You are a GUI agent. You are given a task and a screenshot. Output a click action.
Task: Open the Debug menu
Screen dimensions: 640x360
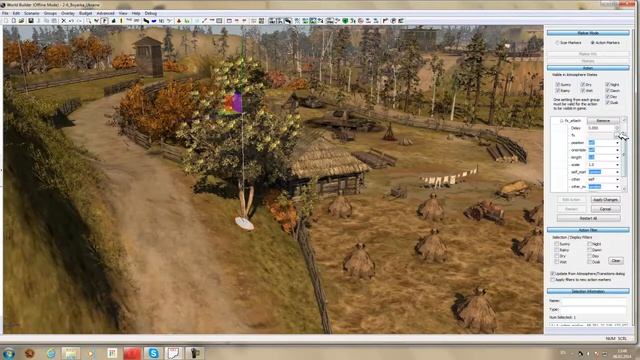tap(151, 13)
